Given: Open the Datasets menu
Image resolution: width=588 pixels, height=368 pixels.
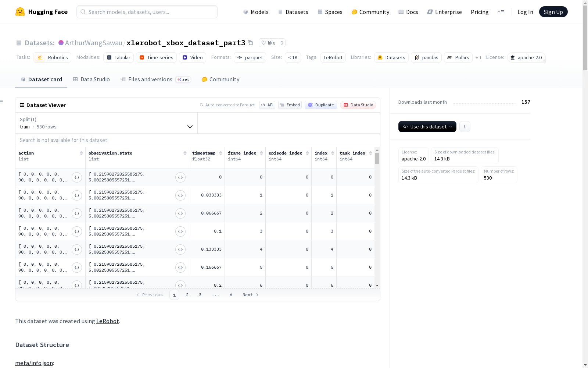Looking at the screenshot, I should coord(293,12).
